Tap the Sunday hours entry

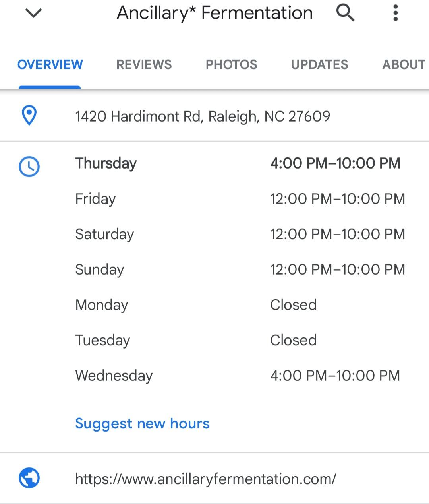pos(240,269)
